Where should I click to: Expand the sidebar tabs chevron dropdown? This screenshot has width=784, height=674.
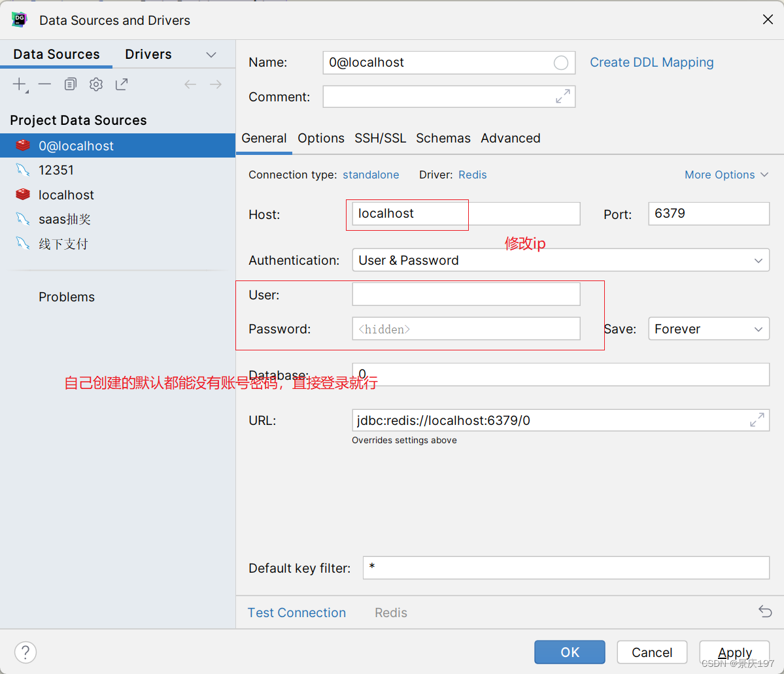(x=211, y=54)
